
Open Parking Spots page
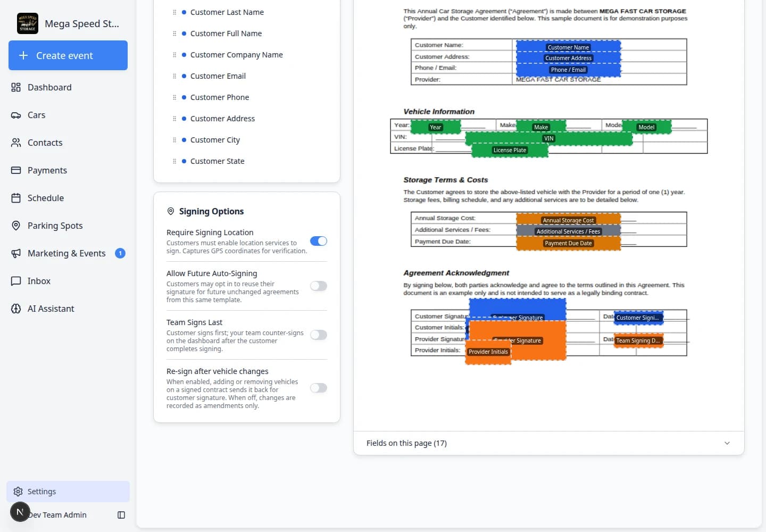pyautogui.click(x=68, y=226)
